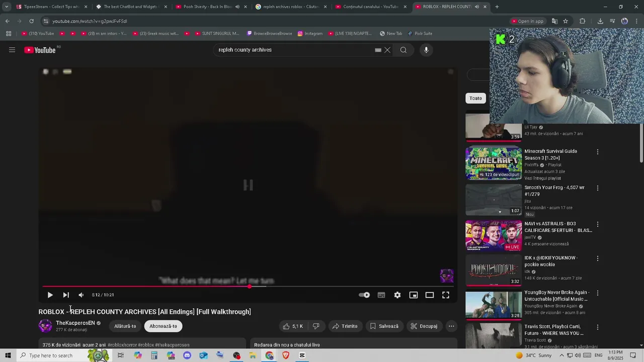
Task: Skip to the next video
Action: (66, 295)
